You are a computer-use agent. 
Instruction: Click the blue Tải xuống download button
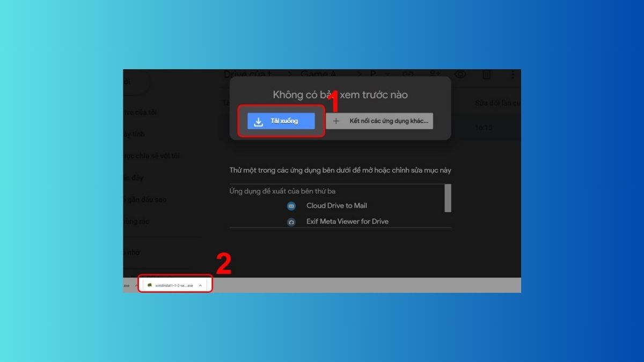tap(280, 121)
